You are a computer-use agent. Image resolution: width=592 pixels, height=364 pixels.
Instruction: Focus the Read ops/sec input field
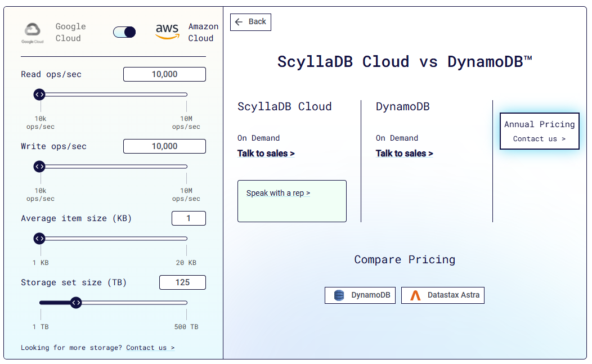coord(165,74)
